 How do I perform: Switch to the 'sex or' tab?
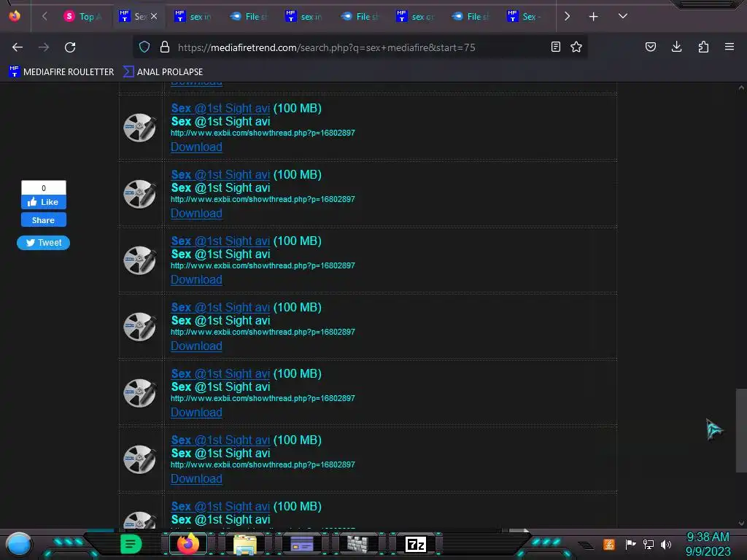pyautogui.click(x=415, y=17)
